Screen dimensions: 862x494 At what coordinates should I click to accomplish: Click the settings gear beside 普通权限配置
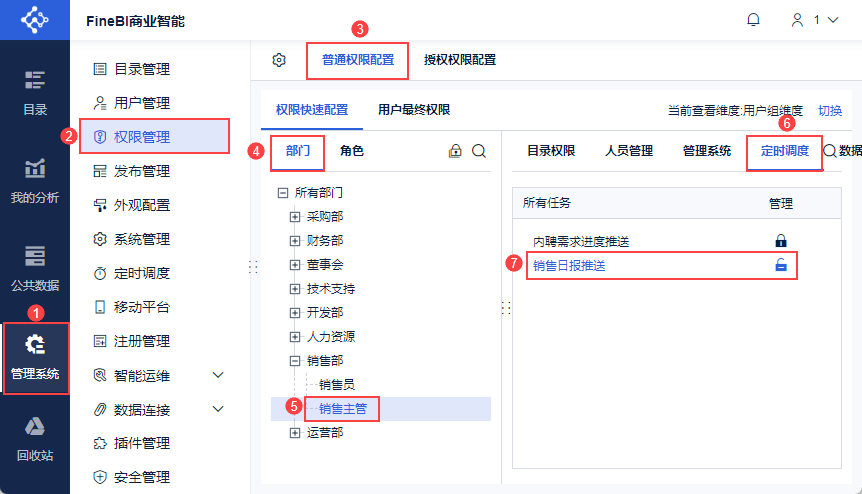[x=279, y=60]
